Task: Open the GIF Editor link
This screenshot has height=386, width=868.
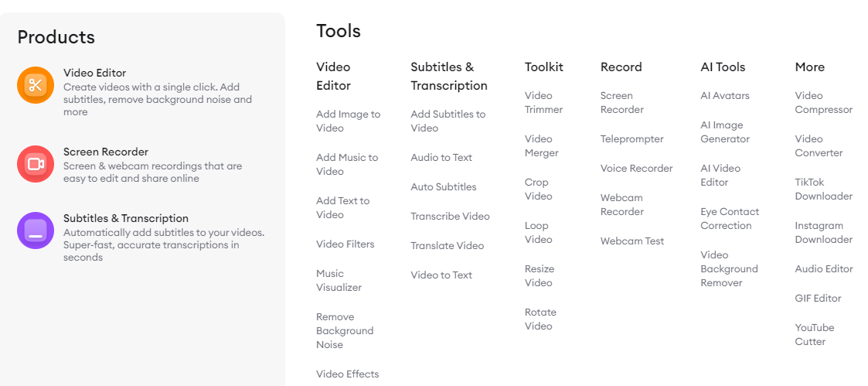Action: pos(819,299)
